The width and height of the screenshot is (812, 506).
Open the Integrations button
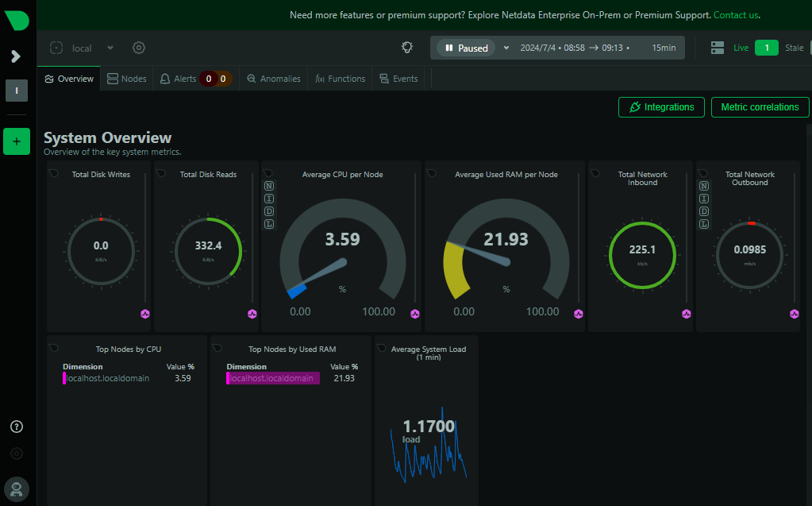coord(661,107)
